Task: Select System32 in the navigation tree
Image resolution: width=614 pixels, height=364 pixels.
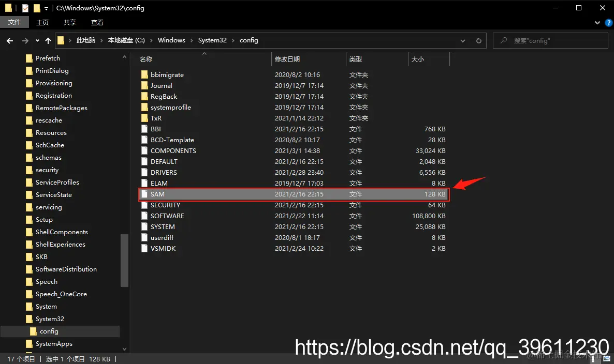Action: [x=50, y=318]
